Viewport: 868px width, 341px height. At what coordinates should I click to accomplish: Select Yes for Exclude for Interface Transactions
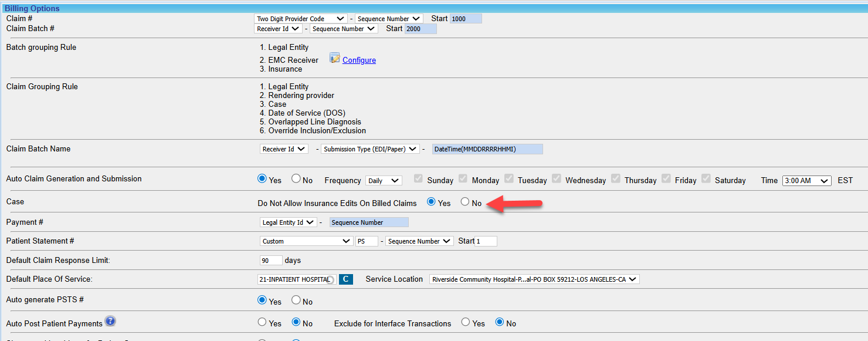[466, 322]
